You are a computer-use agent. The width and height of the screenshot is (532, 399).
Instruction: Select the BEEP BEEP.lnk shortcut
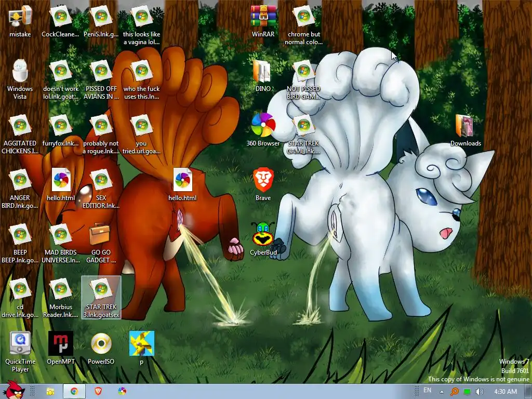click(20, 243)
